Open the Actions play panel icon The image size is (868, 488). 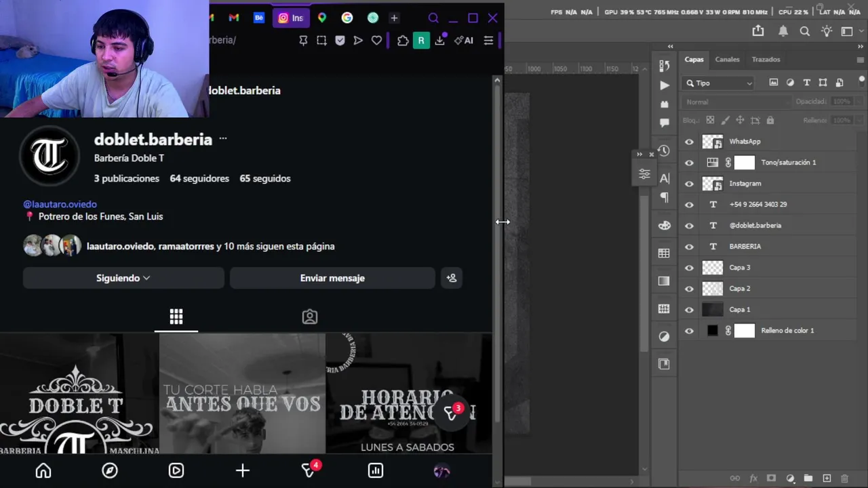click(664, 85)
